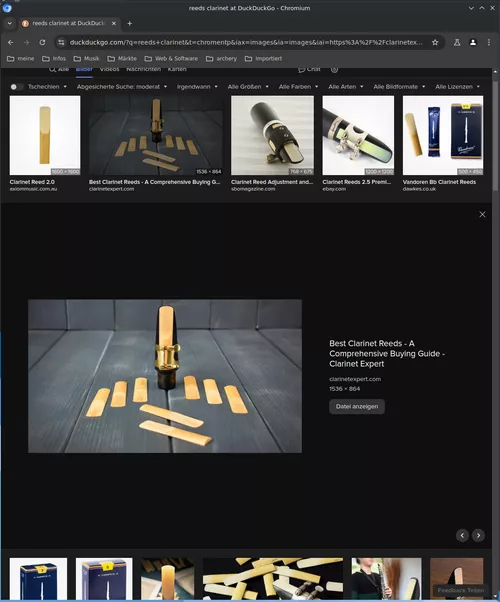500x602 pixels.
Task: Click the Feedback Teilen button
Action: coord(461,590)
